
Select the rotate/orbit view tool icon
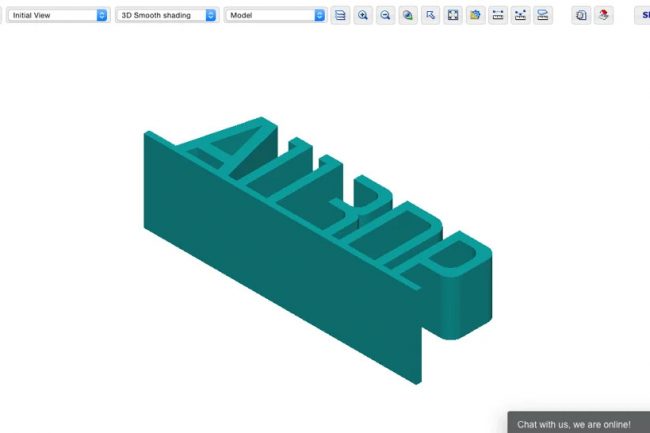coord(408,16)
